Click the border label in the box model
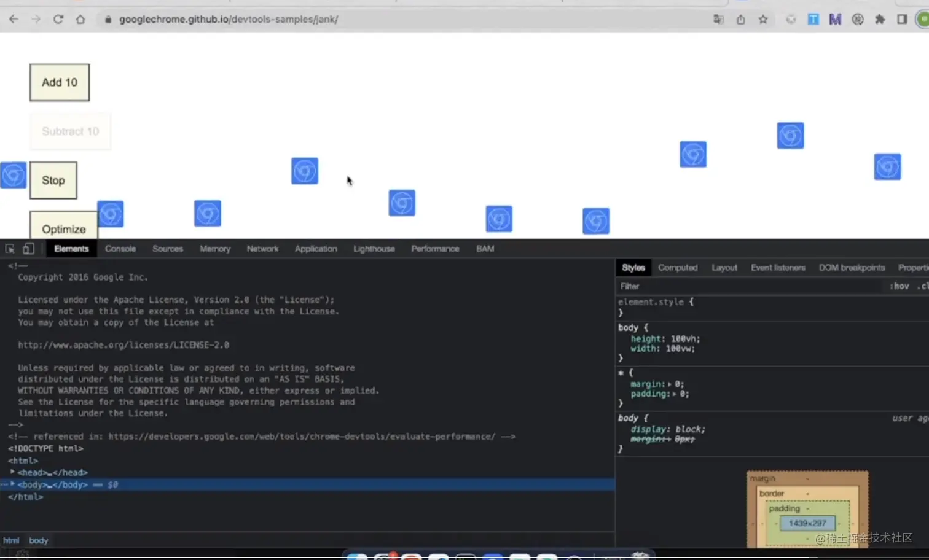The width and height of the screenshot is (929, 560). click(772, 494)
